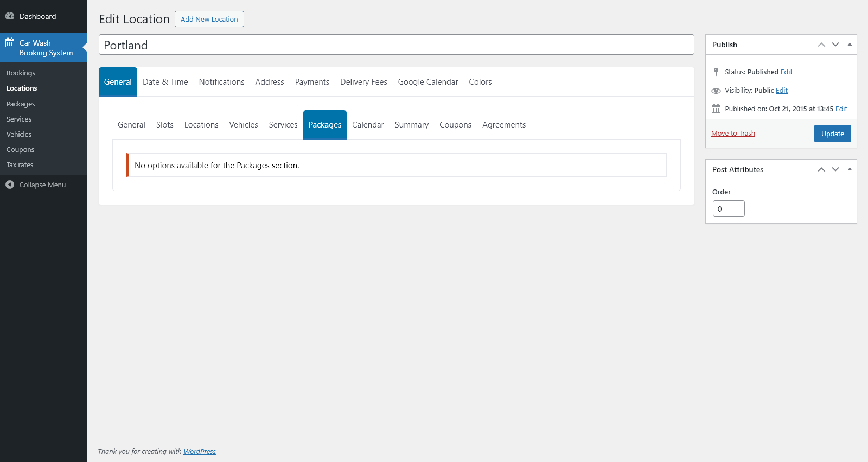Click Add New Location button

[209, 19]
